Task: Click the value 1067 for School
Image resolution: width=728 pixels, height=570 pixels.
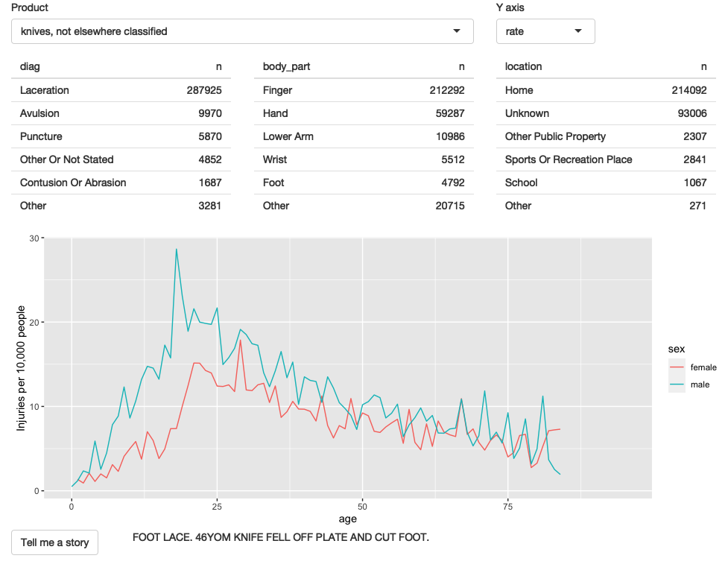Action: click(x=695, y=183)
